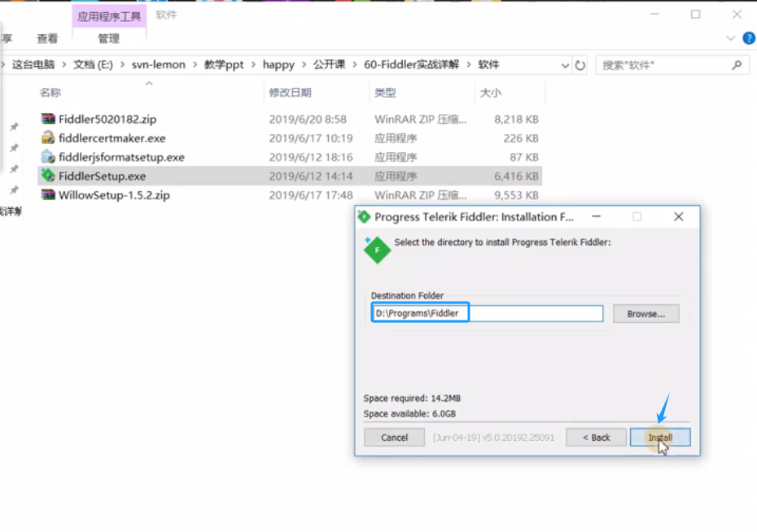The image size is (757, 532).
Task: Click the fourth pin icon in the Quick Access sidebar
Action: (x=14, y=190)
